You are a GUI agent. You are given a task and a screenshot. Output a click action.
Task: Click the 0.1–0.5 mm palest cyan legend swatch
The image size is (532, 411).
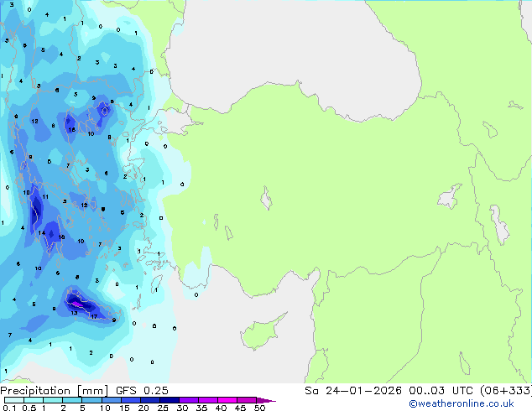14,400
